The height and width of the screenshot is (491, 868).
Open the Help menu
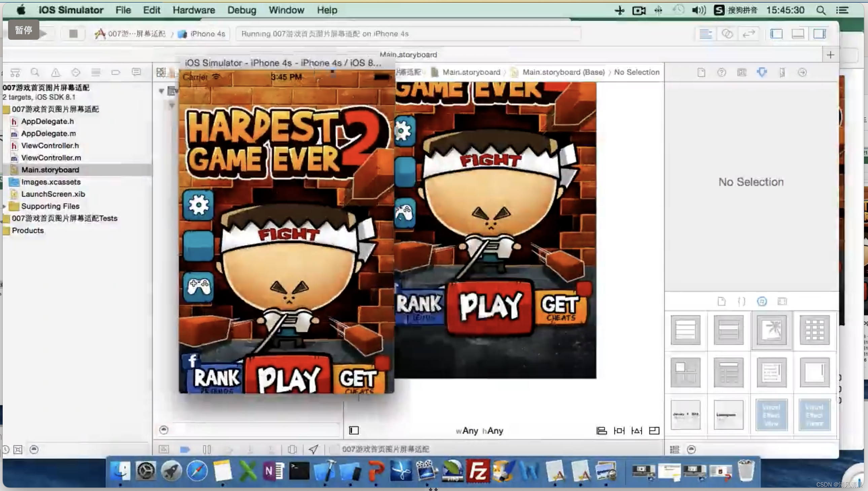pyautogui.click(x=327, y=10)
